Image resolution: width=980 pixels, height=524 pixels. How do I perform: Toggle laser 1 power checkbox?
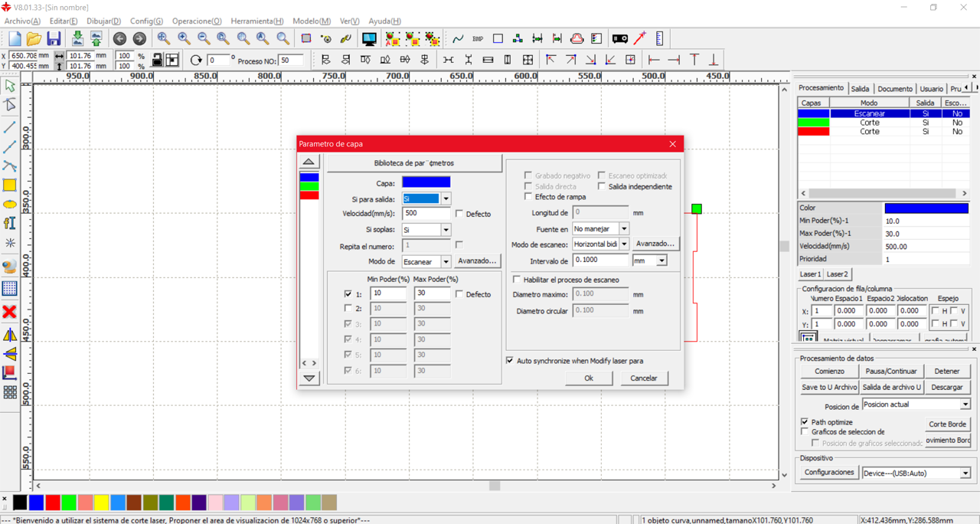click(x=348, y=294)
